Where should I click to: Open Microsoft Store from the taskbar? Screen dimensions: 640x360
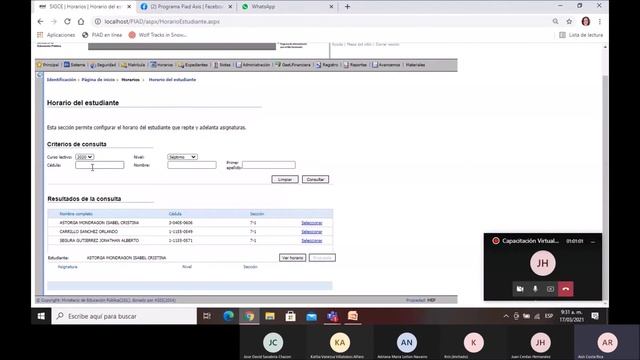pos(291,316)
